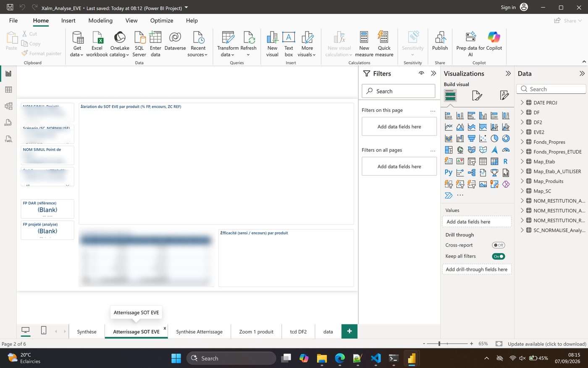Click the zoom out minus button
588x368 pixels.
[424, 344]
